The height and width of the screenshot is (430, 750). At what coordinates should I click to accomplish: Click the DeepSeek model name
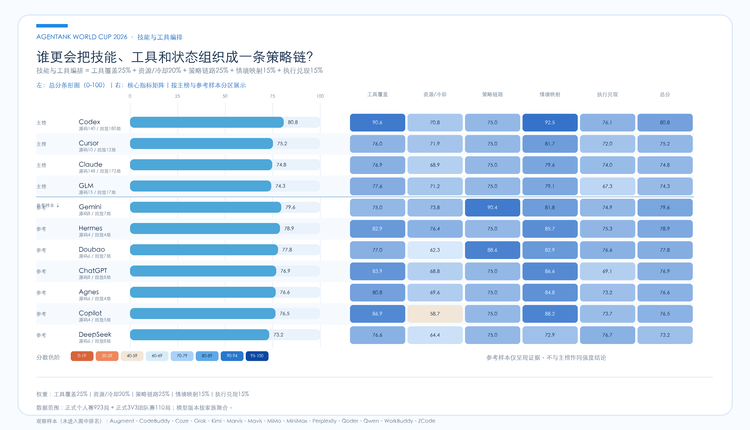pyautogui.click(x=95, y=334)
